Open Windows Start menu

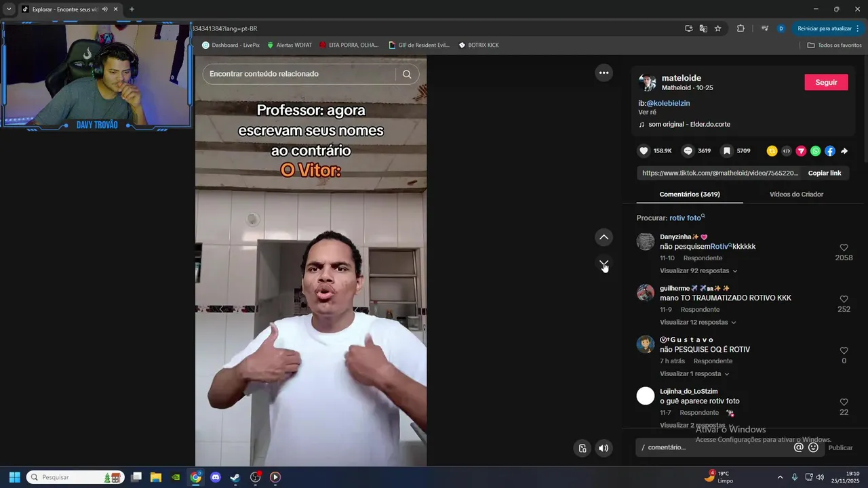pyautogui.click(x=14, y=477)
